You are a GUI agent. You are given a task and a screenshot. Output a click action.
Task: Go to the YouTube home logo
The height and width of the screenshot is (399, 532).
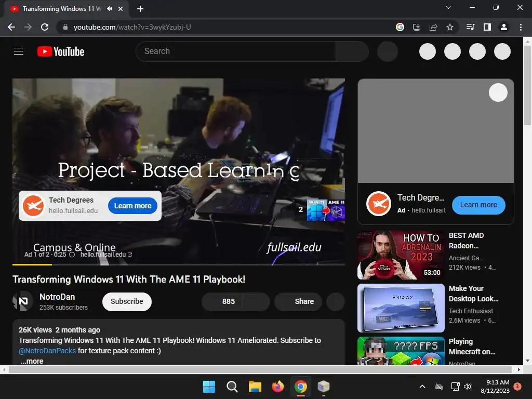click(61, 51)
